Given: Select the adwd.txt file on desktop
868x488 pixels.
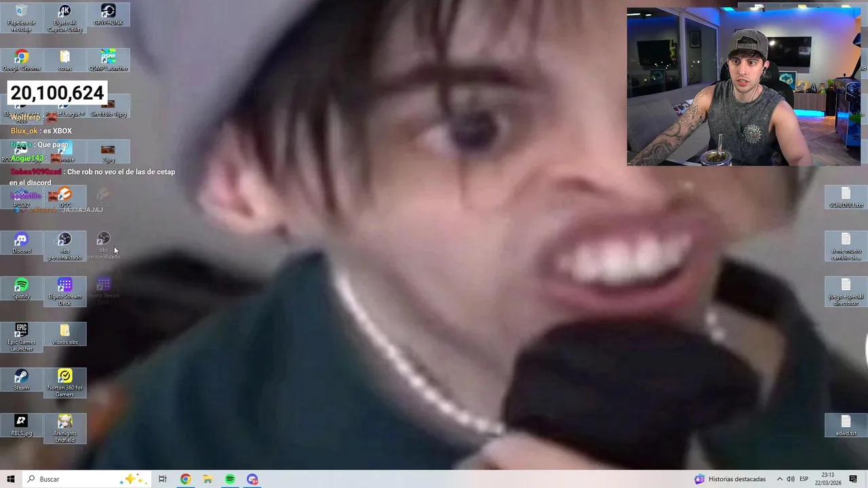Looking at the screenshot, I should (846, 426).
